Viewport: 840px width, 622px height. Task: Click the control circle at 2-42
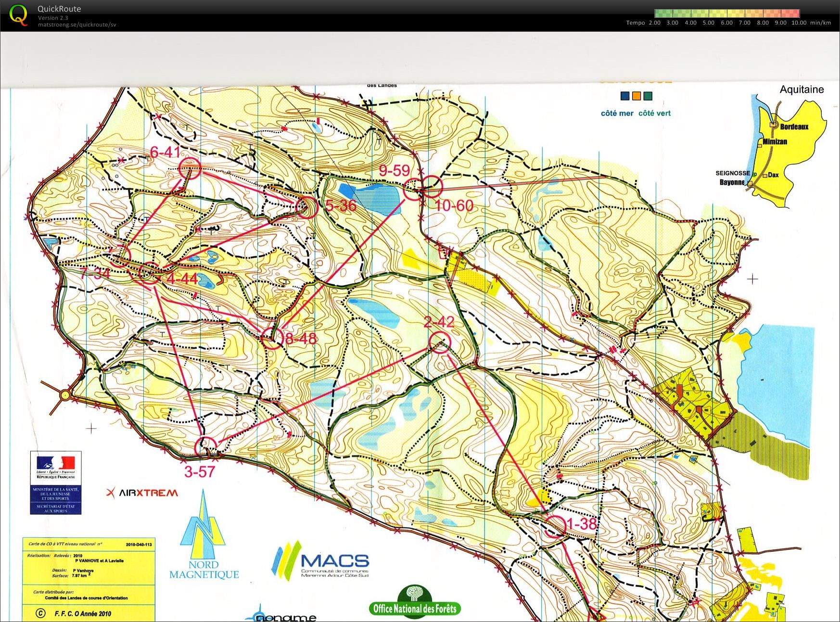pyautogui.click(x=440, y=342)
